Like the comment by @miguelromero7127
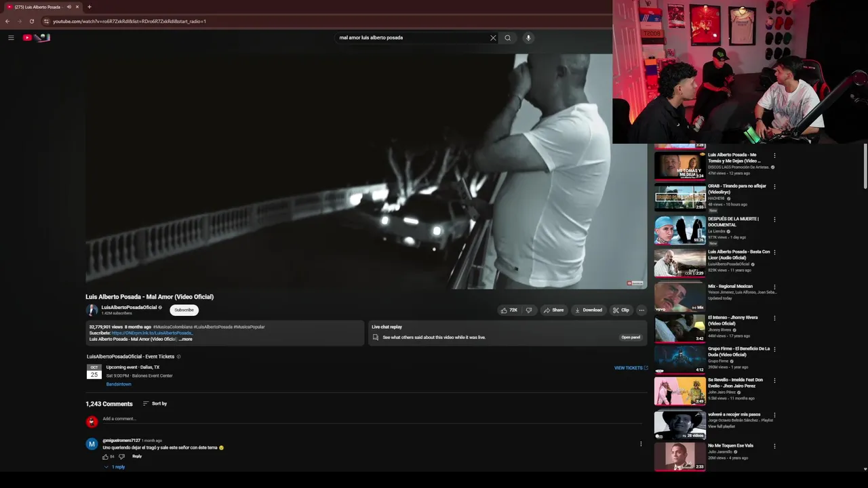The width and height of the screenshot is (868, 488). (105, 457)
